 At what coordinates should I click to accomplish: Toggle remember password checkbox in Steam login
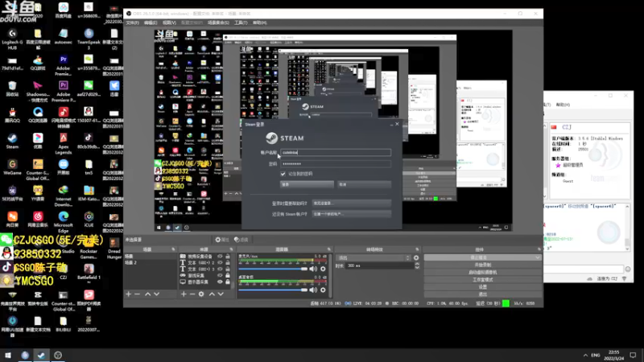point(283,174)
